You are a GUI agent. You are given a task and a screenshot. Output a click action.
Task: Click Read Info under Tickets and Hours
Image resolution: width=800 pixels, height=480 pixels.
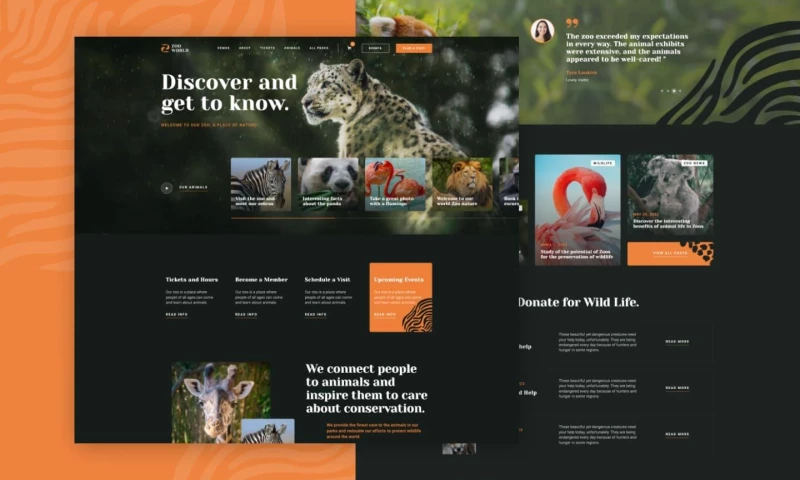177,315
